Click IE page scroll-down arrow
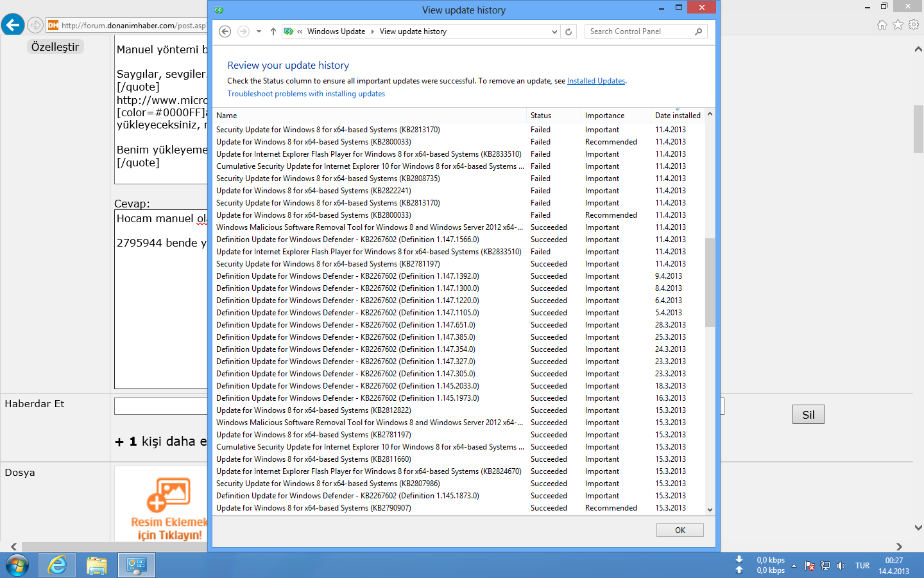Image resolution: width=924 pixels, height=578 pixels. pyautogui.click(x=918, y=528)
